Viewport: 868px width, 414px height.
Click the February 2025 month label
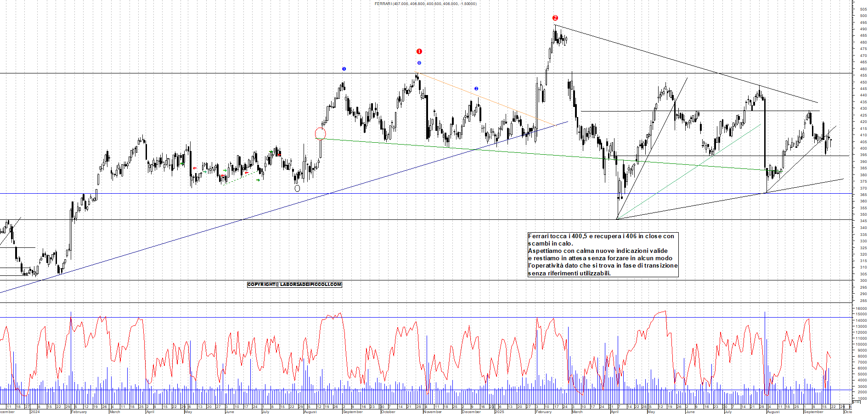[544, 412]
